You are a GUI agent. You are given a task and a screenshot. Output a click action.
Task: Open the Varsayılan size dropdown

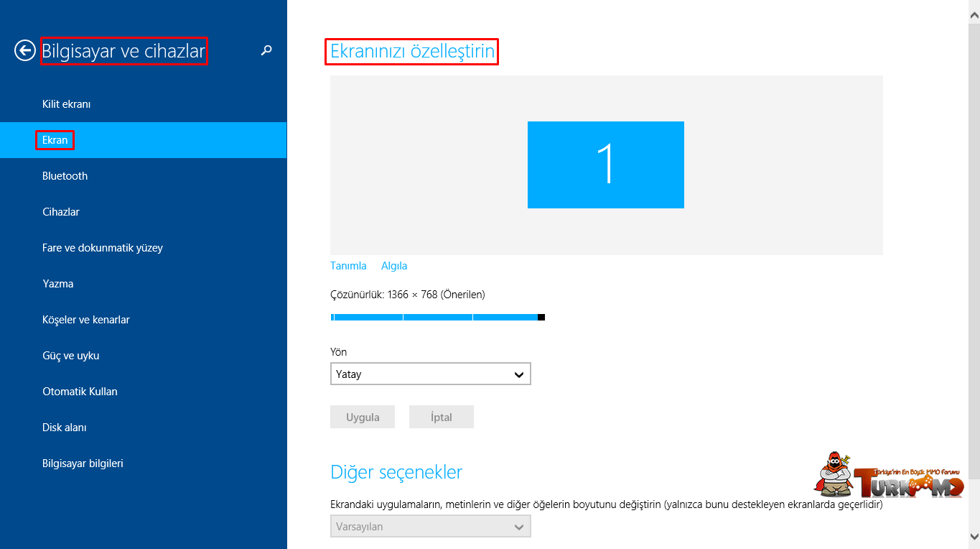point(431,526)
